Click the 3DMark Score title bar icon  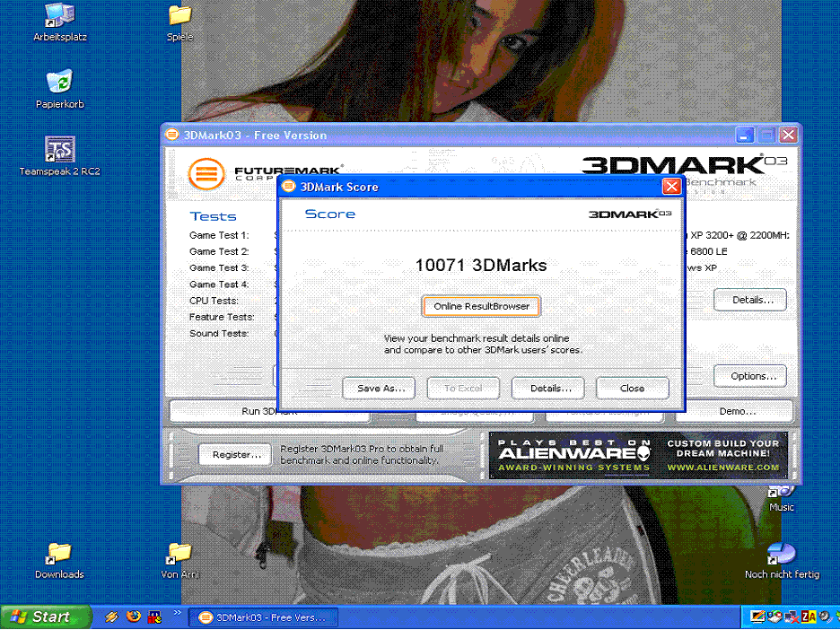(289, 187)
